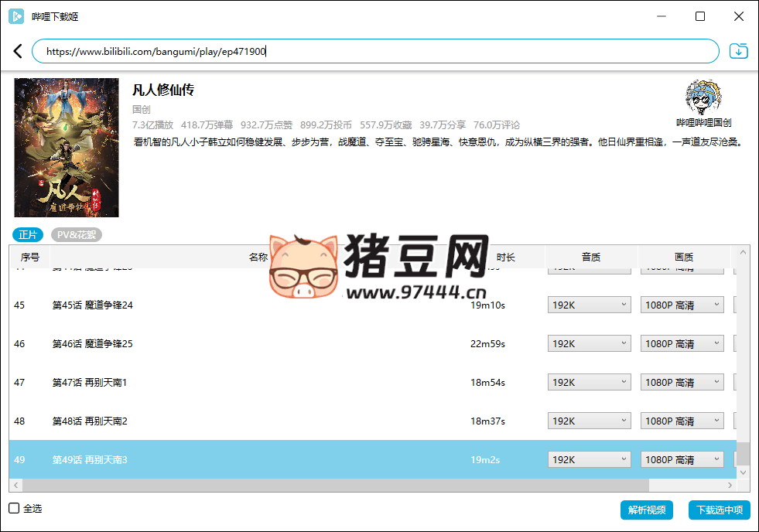Screen dimensions: 759x532
Task: Click the 凡人修仙传 poster thumbnail
Action: [x=66, y=147]
